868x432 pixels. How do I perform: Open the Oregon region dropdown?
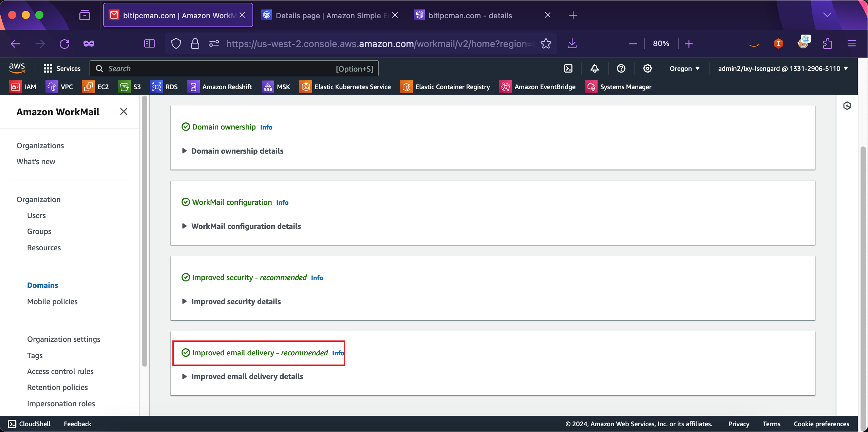click(684, 68)
